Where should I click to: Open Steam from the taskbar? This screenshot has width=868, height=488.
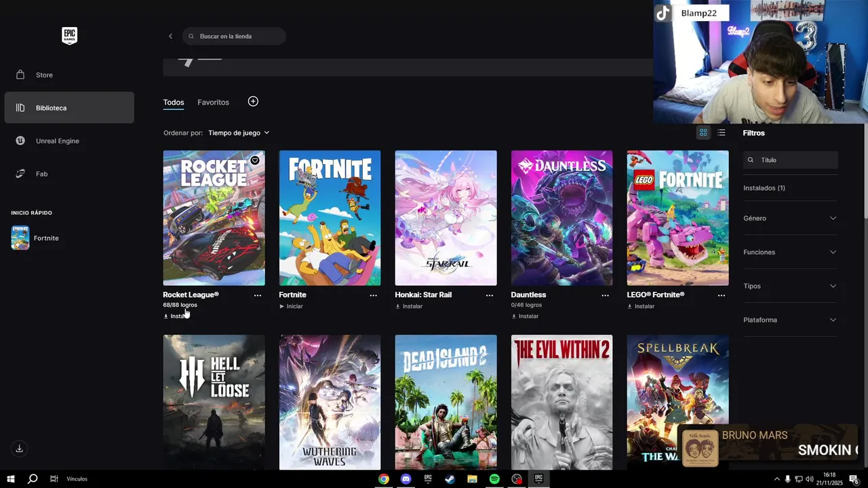450,479
